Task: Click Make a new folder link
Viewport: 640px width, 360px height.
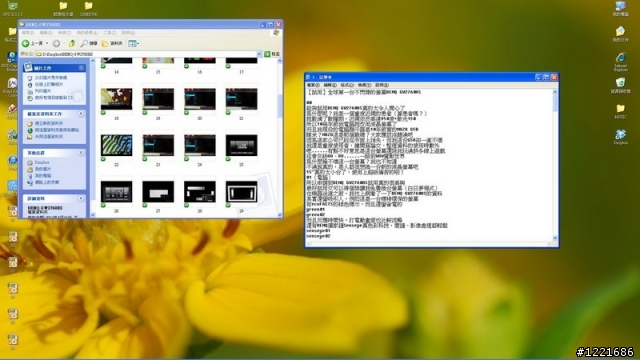Action: (x=45, y=123)
